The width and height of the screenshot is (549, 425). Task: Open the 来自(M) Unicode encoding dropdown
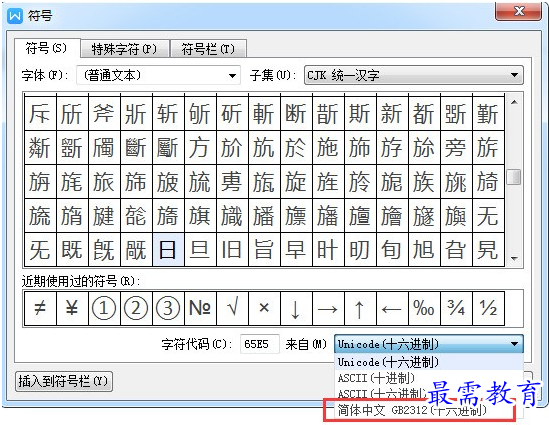click(x=429, y=344)
